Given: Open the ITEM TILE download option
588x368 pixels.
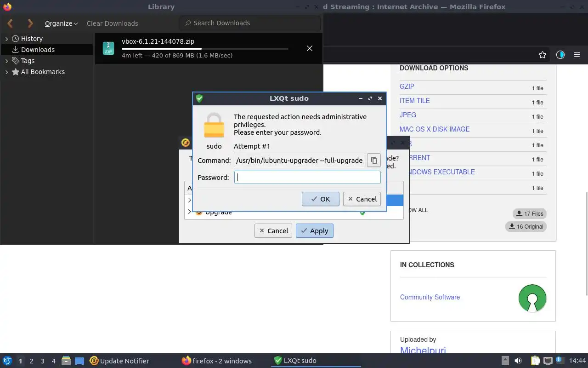Looking at the screenshot, I should 415,101.
